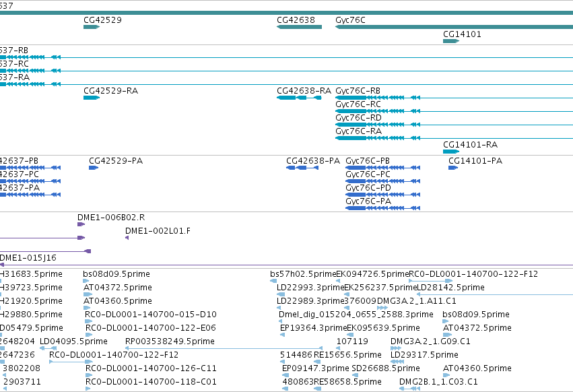
Task: Open EST label LD29317.5prime
Action: click(424, 356)
